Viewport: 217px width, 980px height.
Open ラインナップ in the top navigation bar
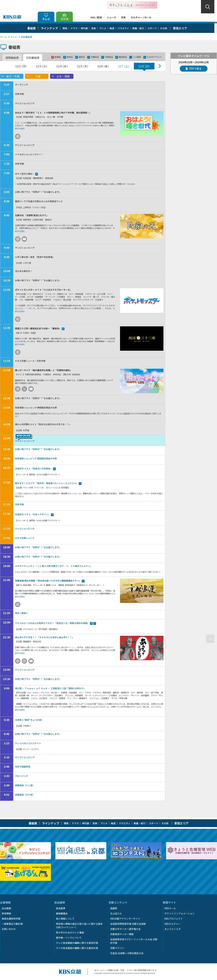(x=49, y=28)
